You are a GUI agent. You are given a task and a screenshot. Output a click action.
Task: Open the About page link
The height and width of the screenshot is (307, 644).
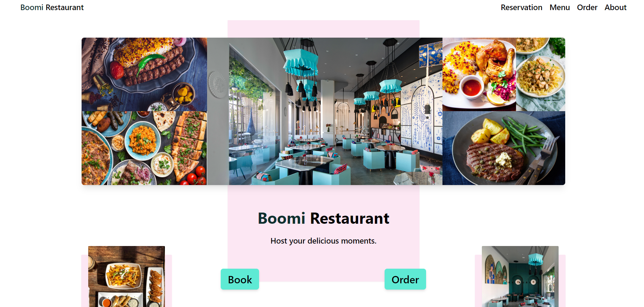click(x=615, y=7)
